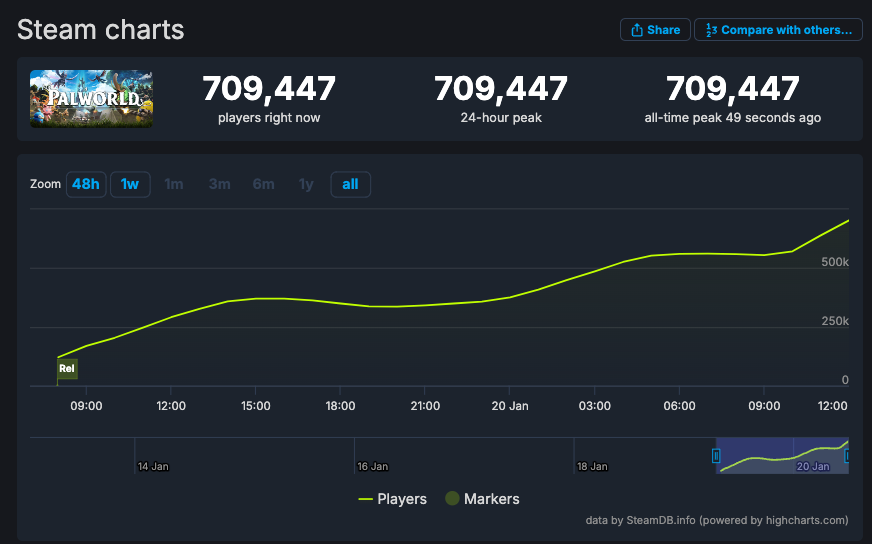Set zoom to 6m
The height and width of the screenshot is (544, 872).
(264, 184)
